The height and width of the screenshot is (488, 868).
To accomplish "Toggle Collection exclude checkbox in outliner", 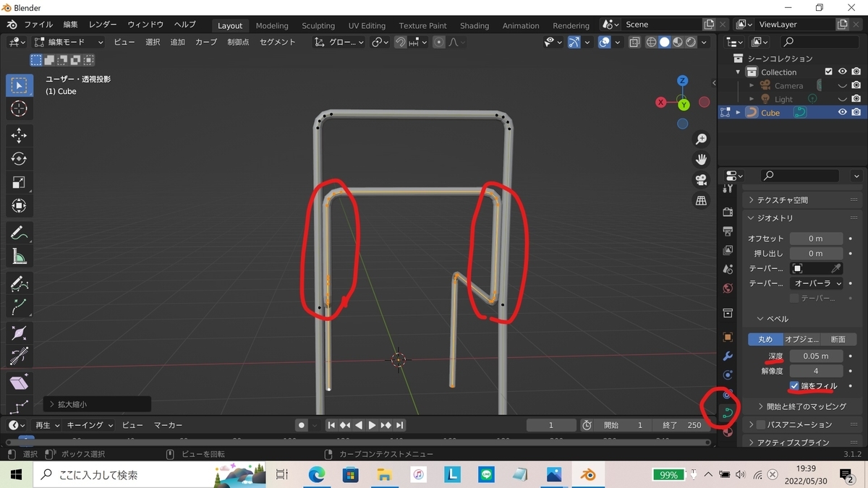I will [829, 72].
